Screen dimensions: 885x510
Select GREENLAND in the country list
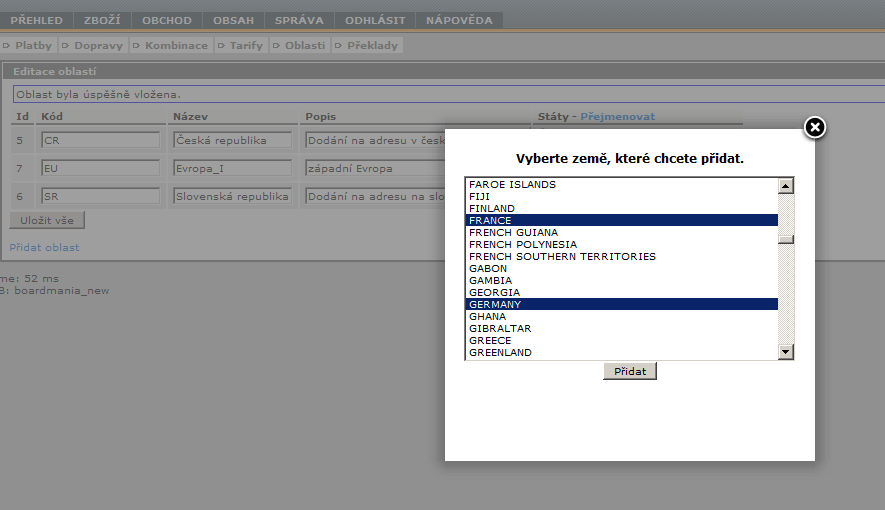[621, 353]
